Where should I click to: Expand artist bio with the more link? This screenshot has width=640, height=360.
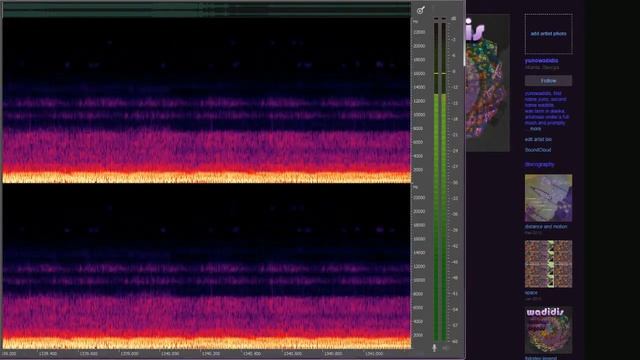[x=535, y=129]
